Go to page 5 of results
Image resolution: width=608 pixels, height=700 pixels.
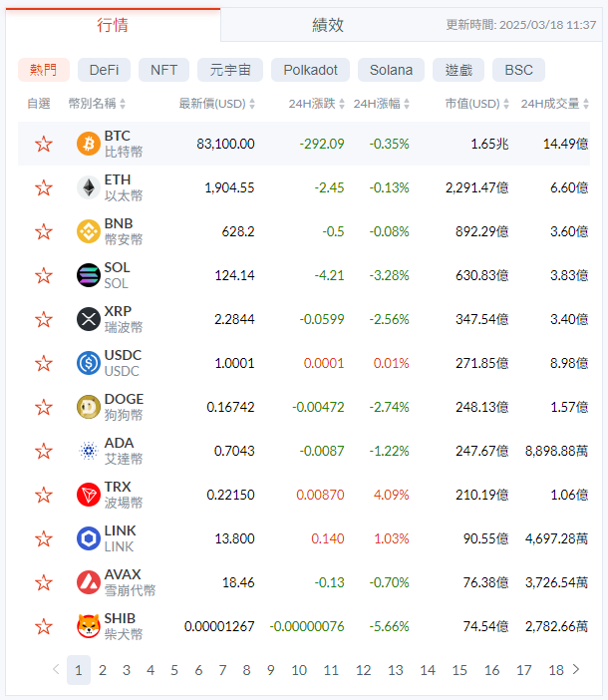click(174, 670)
